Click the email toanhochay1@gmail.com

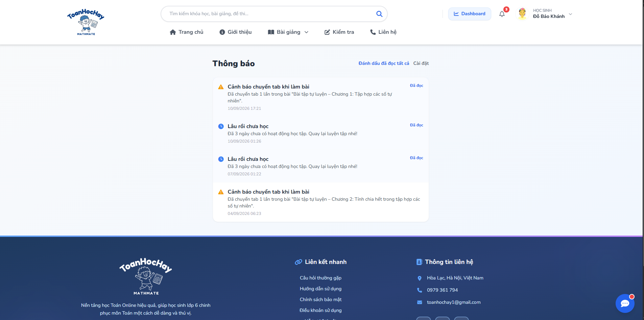454,302
